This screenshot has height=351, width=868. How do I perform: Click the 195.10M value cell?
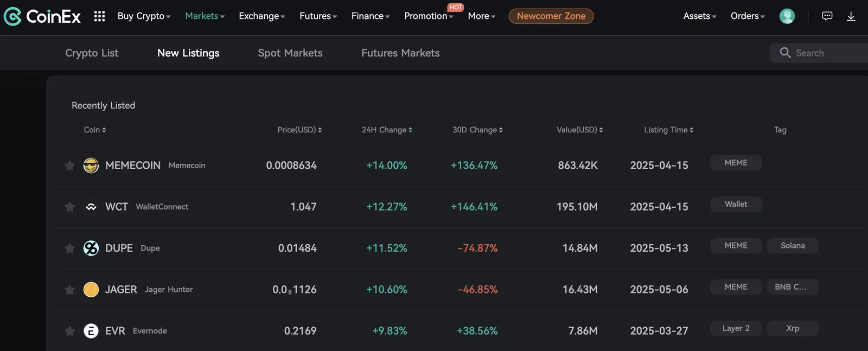[577, 207]
